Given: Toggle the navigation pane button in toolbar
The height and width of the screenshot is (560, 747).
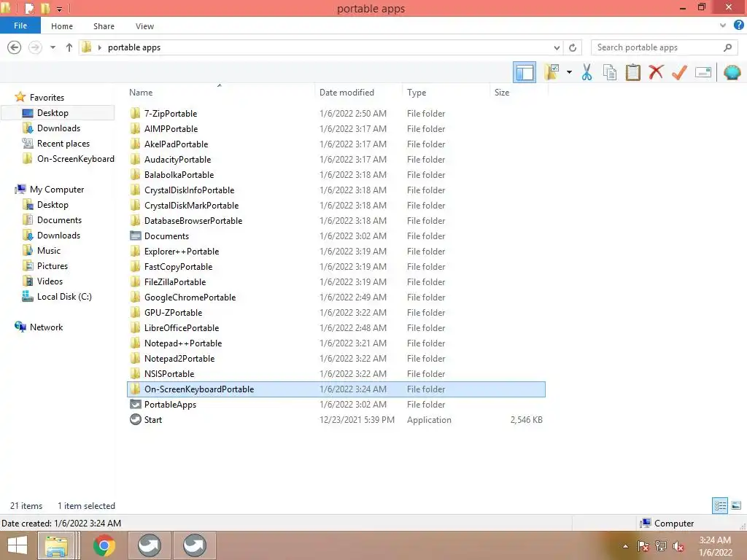Looking at the screenshot, I should 524,72.
